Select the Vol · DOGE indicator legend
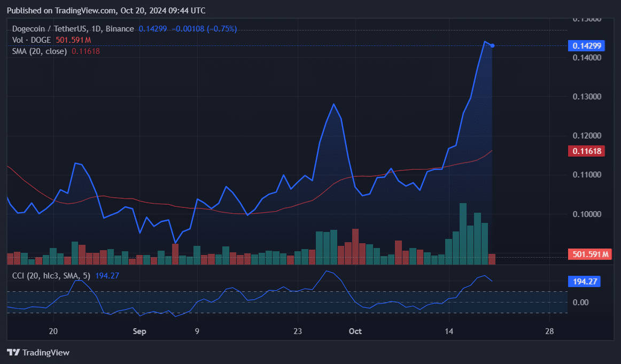Screen dimensions: 621x364 [32, 40]
